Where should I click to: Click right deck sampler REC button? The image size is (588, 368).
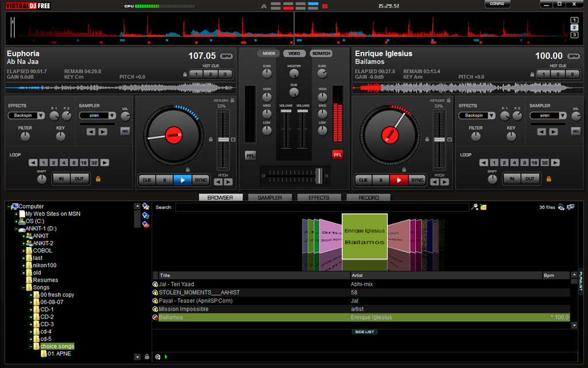click(575, 132)
